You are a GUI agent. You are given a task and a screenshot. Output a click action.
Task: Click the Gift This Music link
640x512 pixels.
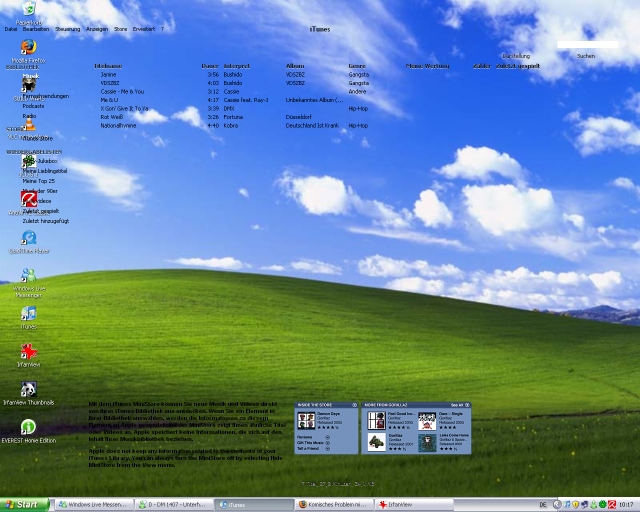tap(311, 443)
